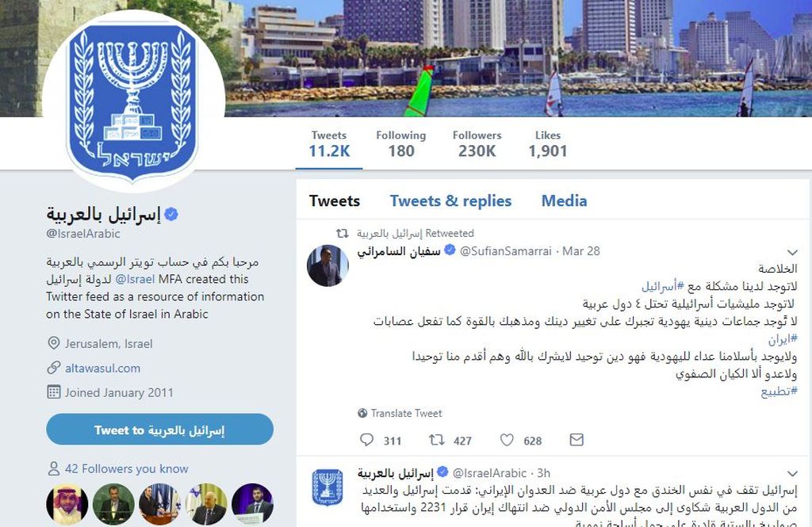This screenshot has height=527, width=812.
Task: Retweet the Sufian Samarrai tweet
Action: tap(437, 440)
